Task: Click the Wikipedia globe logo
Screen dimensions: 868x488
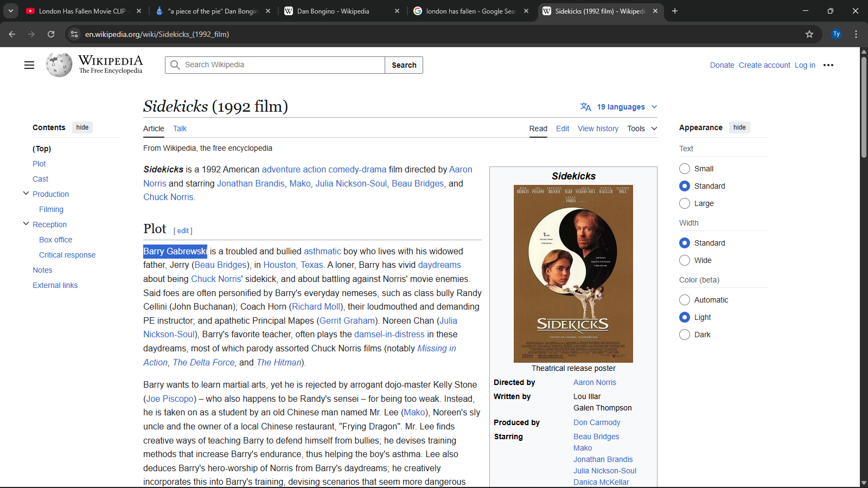Action: point(59,65)
